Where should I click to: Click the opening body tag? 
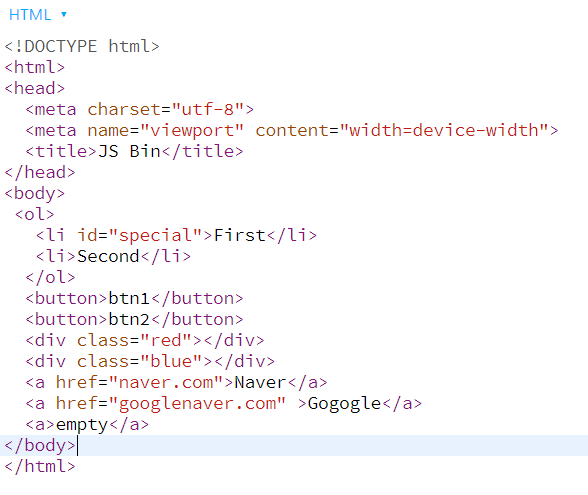(x=34, y=194)
